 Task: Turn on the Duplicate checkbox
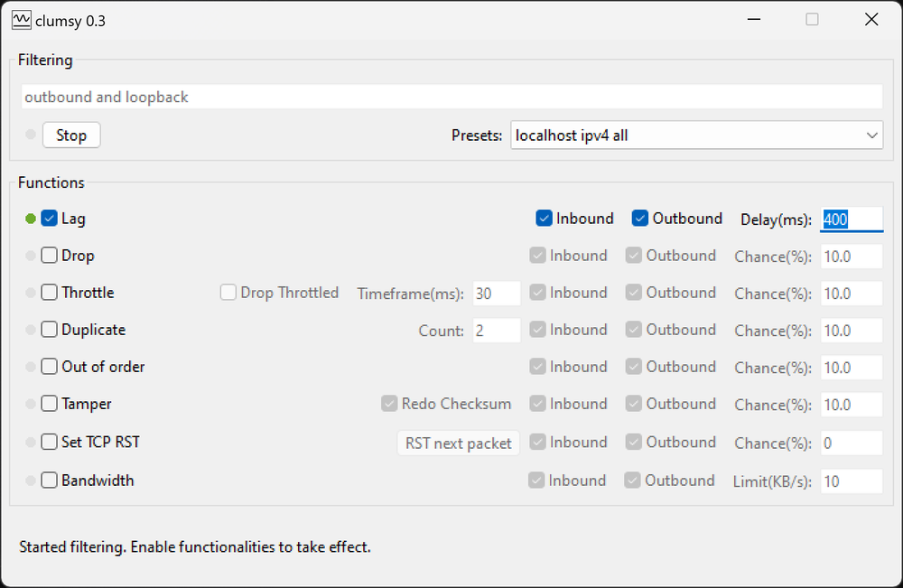50,330
